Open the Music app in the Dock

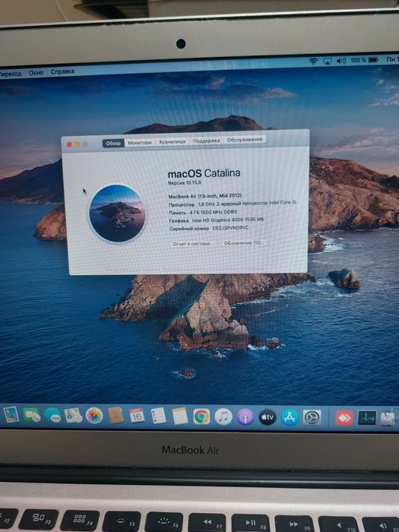click(x=223, y=416)
